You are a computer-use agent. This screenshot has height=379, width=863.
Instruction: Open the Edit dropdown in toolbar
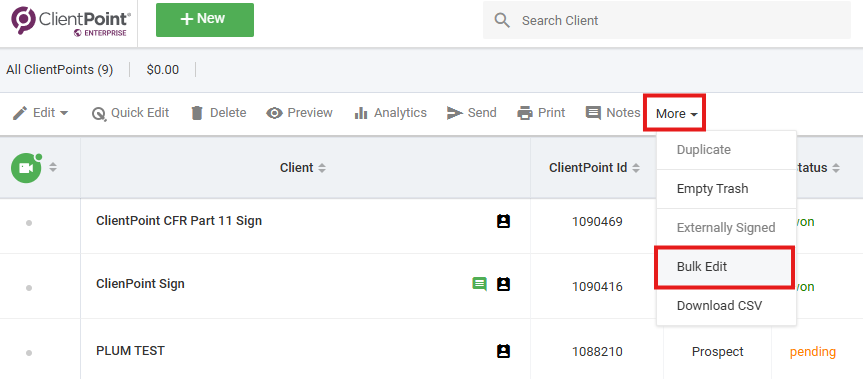[x=41, y=113]
